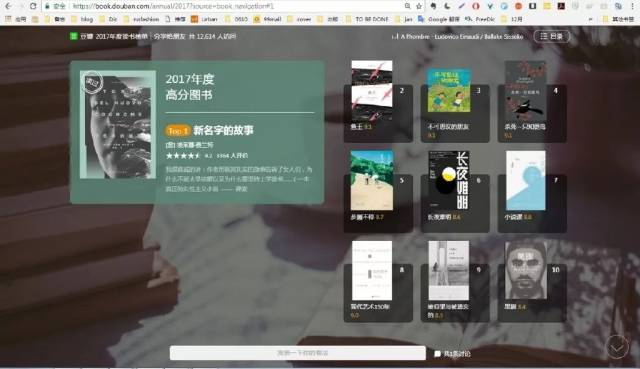Viewport: 640px width, 369px height.
Task: Click the star rating of Top 1 book
Action: tap(183, 156)
